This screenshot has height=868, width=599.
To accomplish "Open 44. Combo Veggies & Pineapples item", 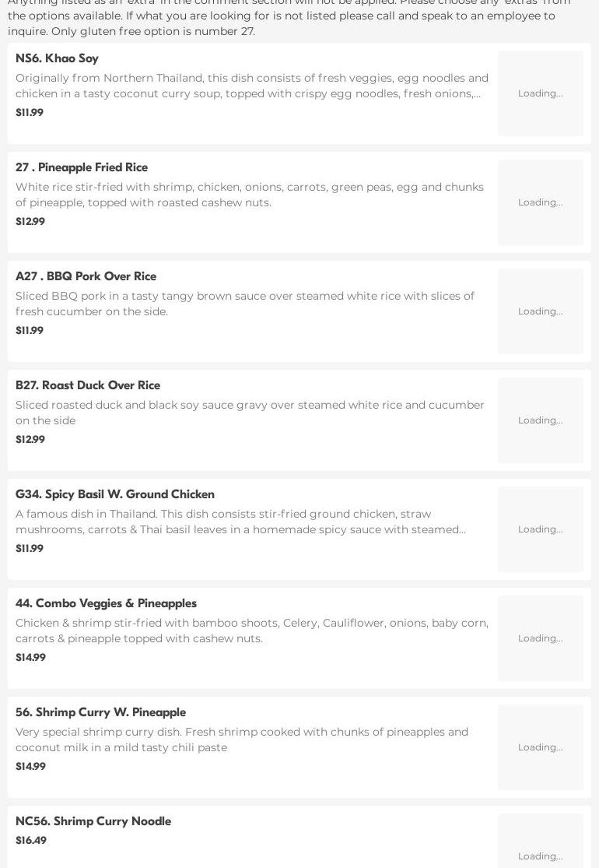I will tap(106, 603).
